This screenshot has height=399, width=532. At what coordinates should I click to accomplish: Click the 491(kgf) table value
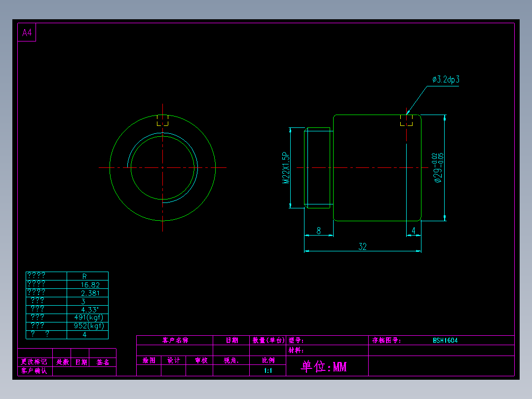pos(88,318)
